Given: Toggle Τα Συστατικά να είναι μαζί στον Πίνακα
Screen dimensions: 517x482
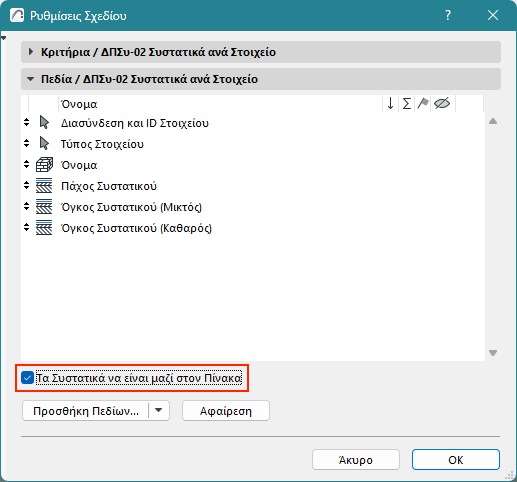Looking at the screenshot, I should [27, 378].
